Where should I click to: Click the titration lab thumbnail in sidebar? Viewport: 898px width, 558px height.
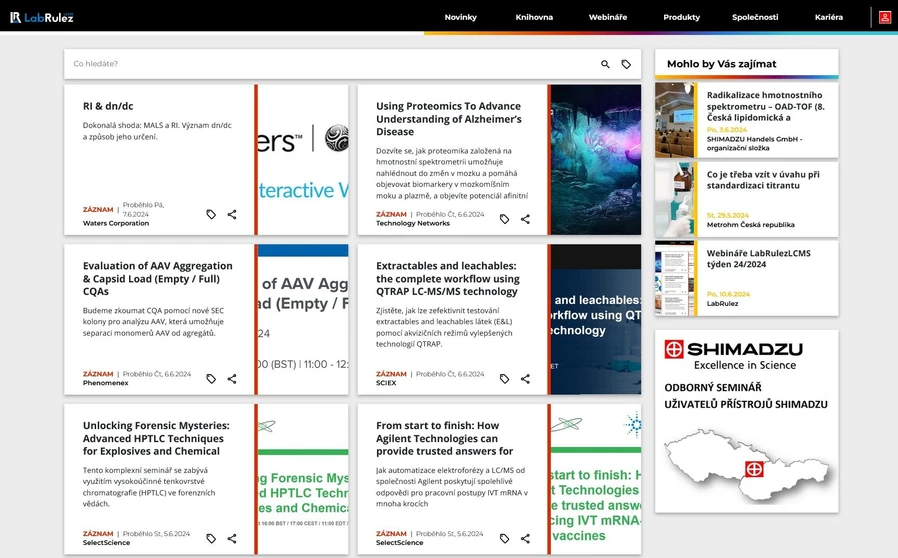coord(675,199)
